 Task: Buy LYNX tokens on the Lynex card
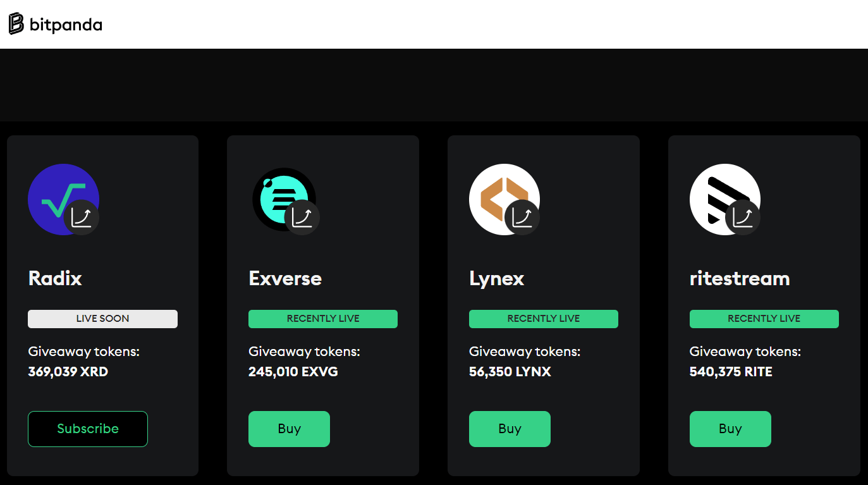pos(510,429)
